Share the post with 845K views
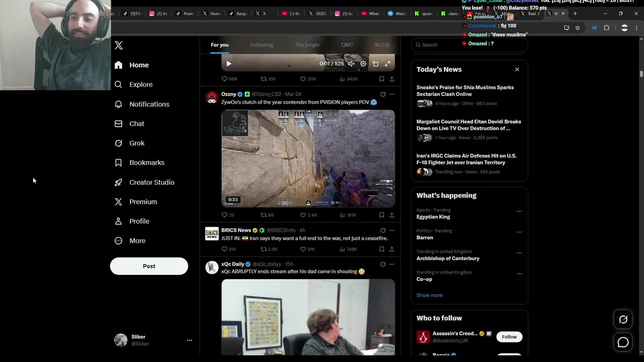The image size is (644, 362). (x=392, y=79)
